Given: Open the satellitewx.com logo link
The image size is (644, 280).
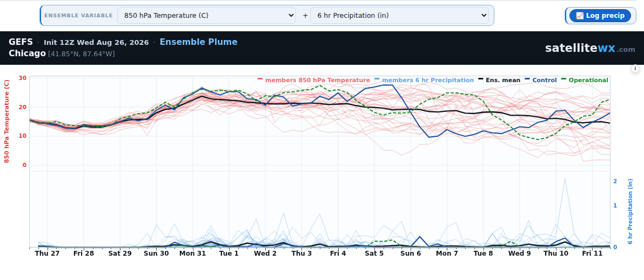Looking at the screenshot, I should pos(590,48).
